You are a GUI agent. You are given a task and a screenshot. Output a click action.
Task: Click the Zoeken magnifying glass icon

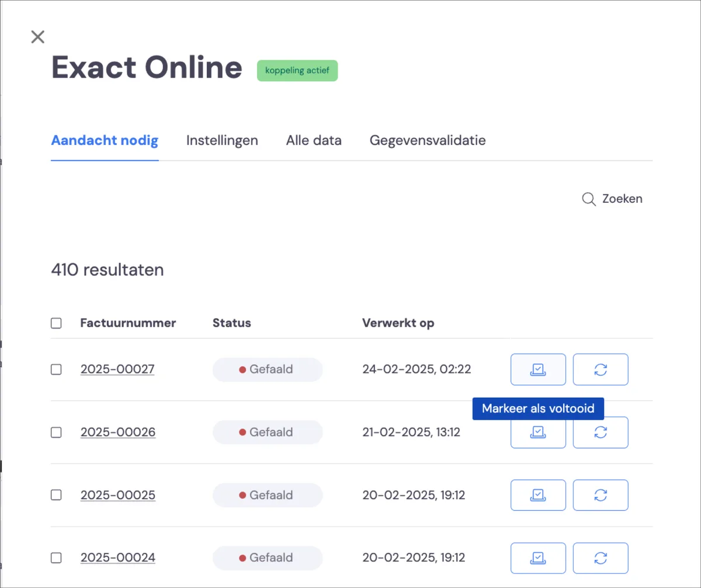[589, 199]
